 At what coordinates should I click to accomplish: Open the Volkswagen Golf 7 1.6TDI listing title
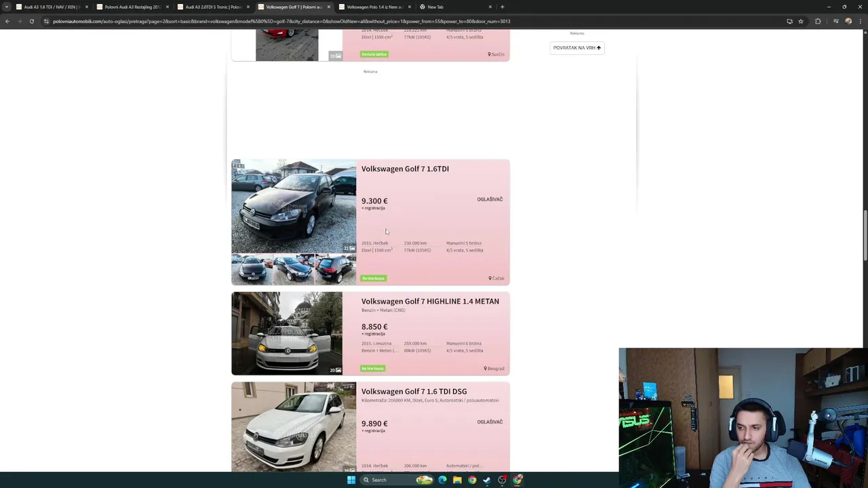[x=405, y=169]
